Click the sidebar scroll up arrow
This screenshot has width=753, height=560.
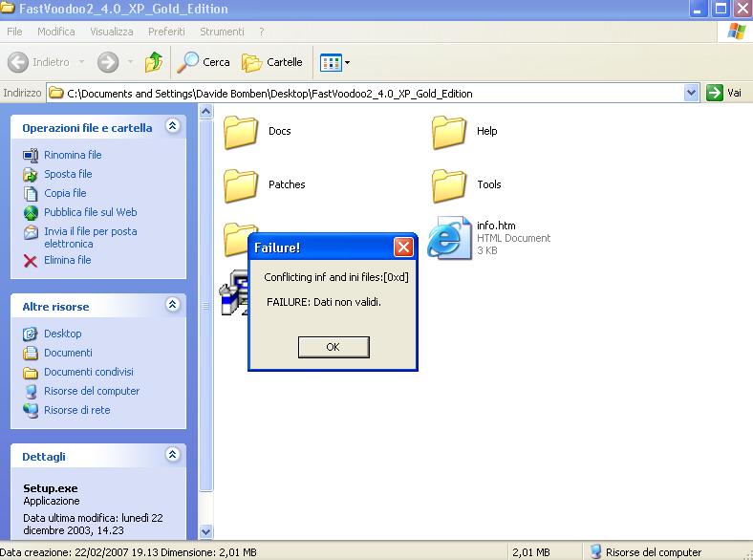pos(206,113)
